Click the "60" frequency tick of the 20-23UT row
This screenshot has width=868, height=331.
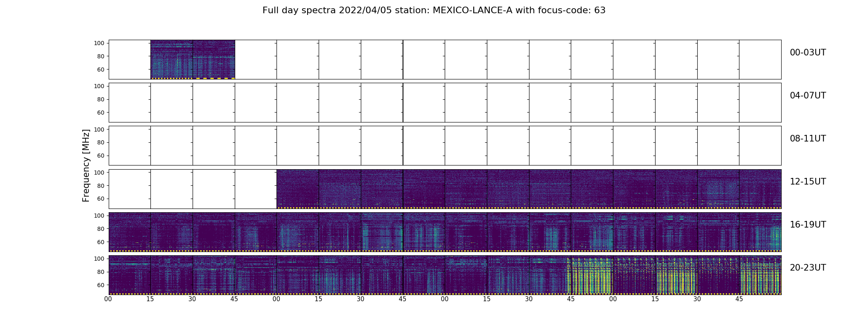(x=100, y=285)
